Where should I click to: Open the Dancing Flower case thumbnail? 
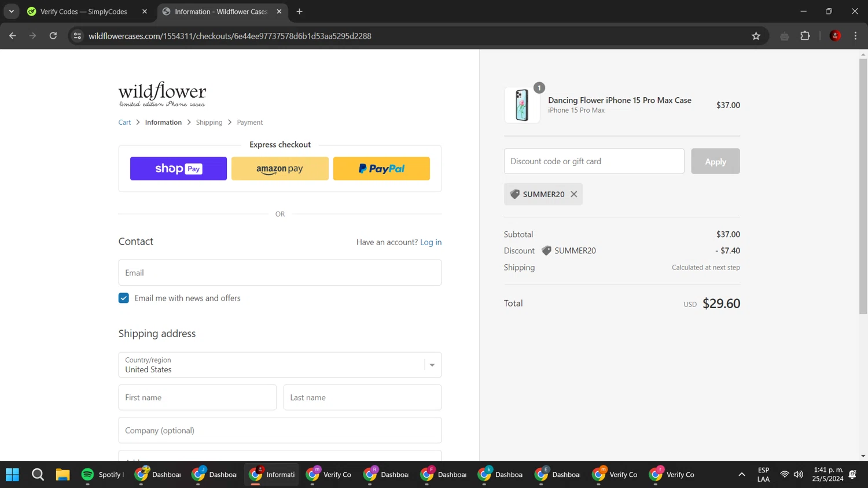[522, 105]
